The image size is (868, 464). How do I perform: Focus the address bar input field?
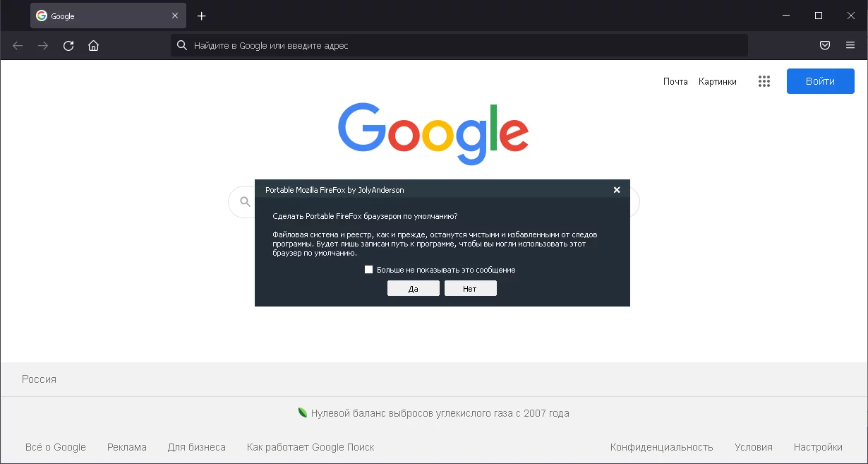(459, 46)
